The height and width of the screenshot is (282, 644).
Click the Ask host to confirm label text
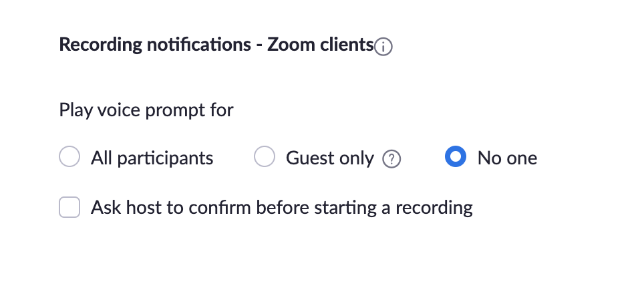point(282,208)
